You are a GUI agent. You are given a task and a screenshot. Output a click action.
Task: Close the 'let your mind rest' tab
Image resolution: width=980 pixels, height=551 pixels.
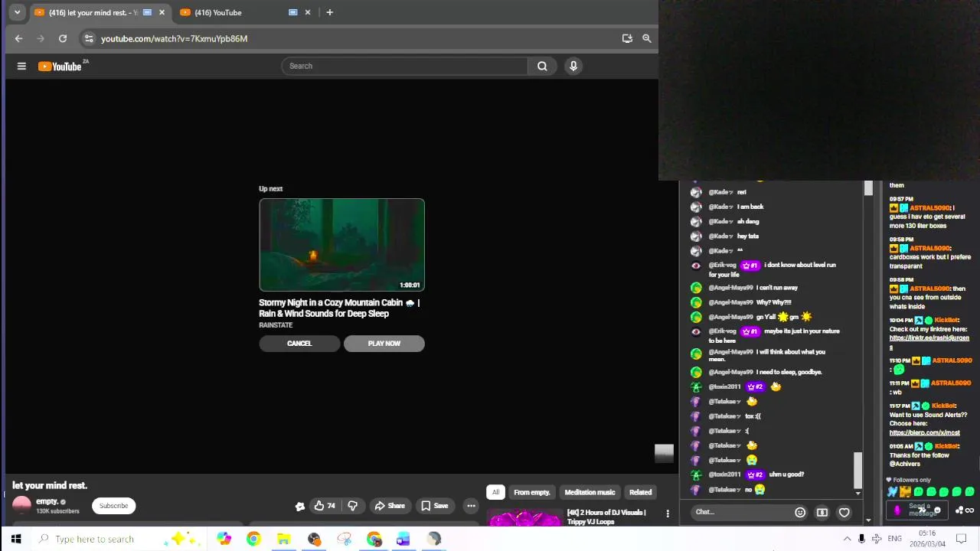click(x=162, y=12)
